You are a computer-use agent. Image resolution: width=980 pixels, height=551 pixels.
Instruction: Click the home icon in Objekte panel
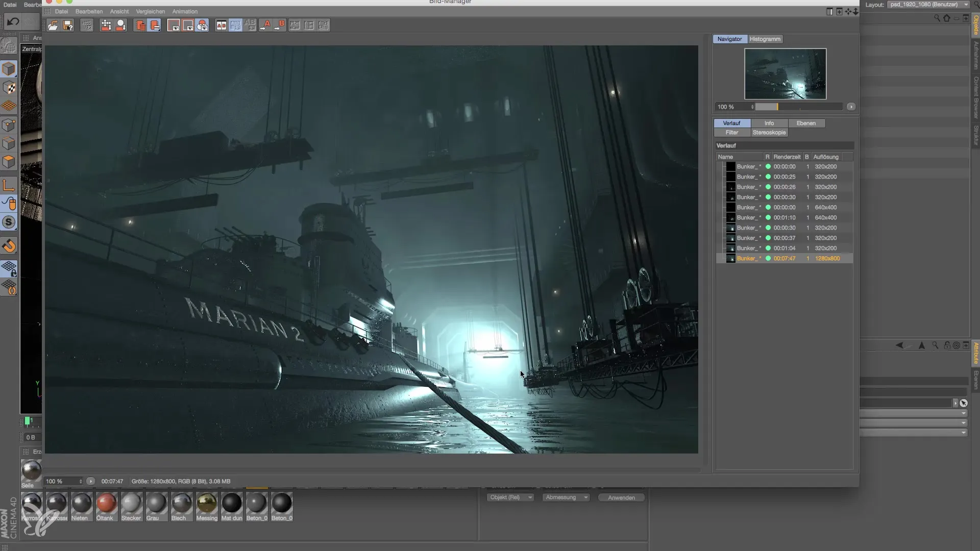point(947,18)
